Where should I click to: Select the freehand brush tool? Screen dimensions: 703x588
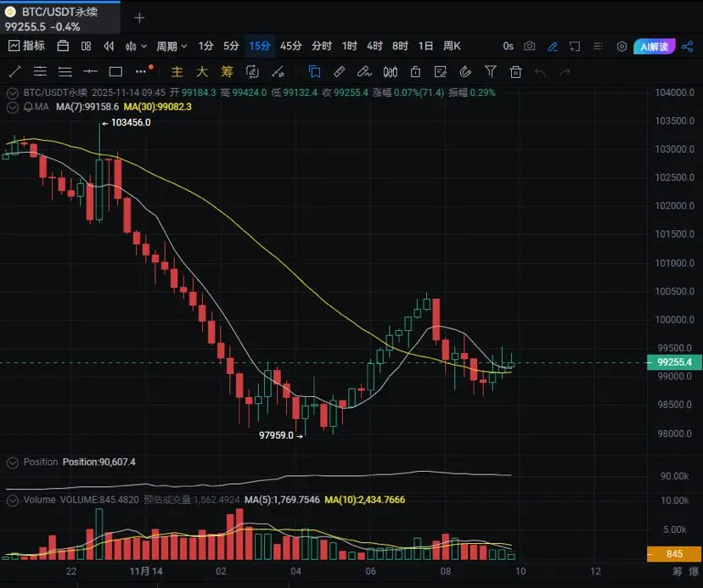click(x=364, y=72)
